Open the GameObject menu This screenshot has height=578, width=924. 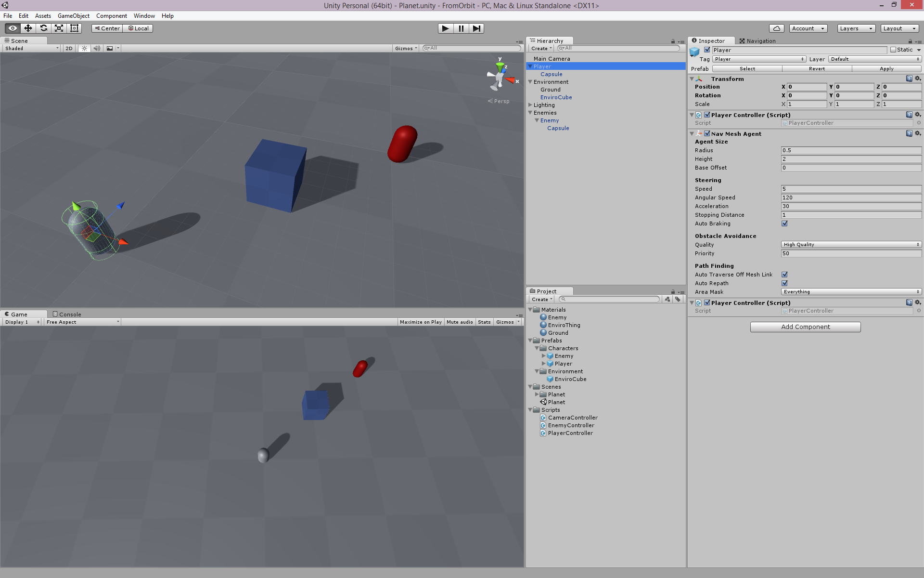[73, 16]
